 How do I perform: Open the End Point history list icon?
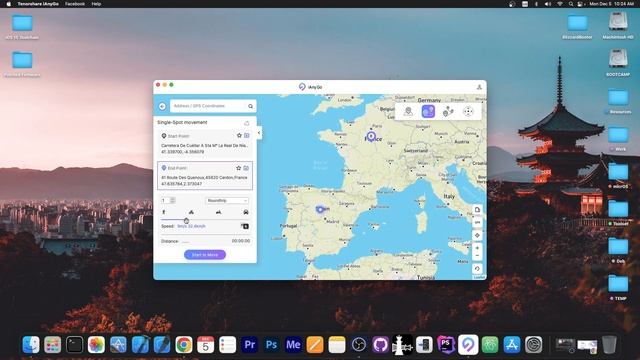[246, 168]
